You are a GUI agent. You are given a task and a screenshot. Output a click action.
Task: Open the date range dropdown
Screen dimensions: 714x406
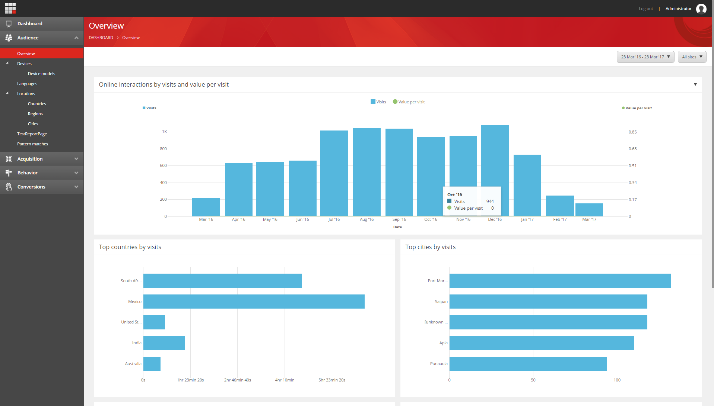[646, 57]
